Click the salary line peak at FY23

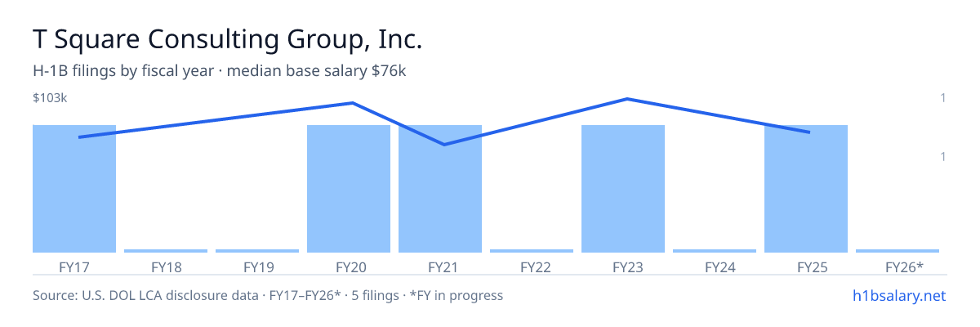point(626,99)
